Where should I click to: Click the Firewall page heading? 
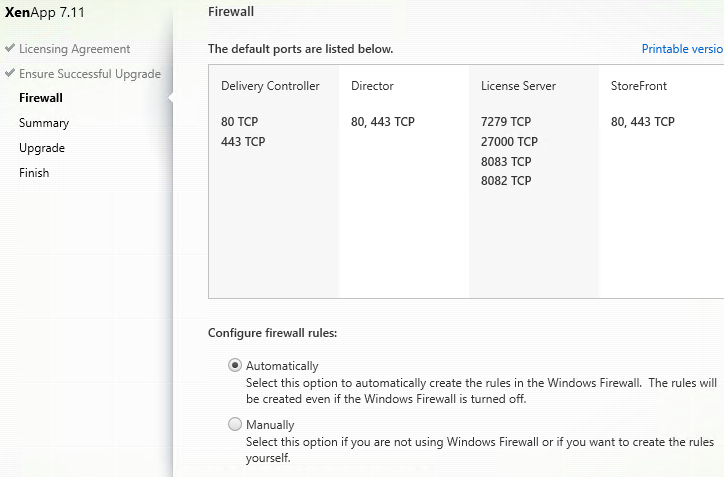pos(231,12)
